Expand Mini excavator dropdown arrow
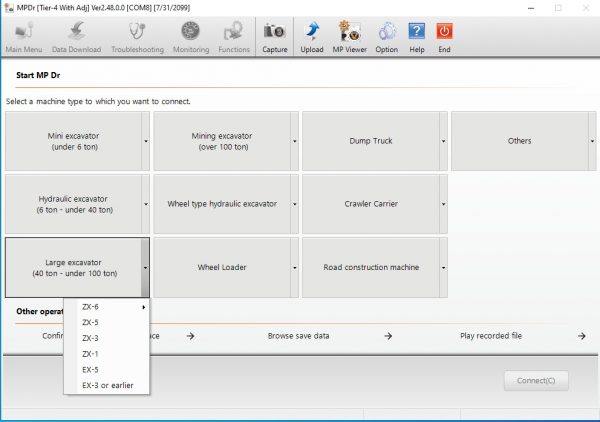The image size is (600, 422). tap(146, 141)
